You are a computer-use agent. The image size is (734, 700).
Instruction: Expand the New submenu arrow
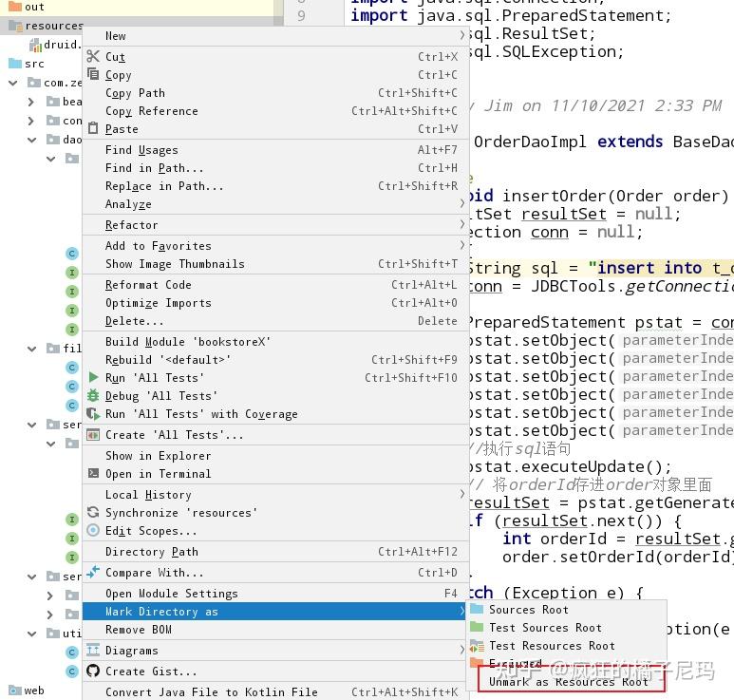point(461,35)
